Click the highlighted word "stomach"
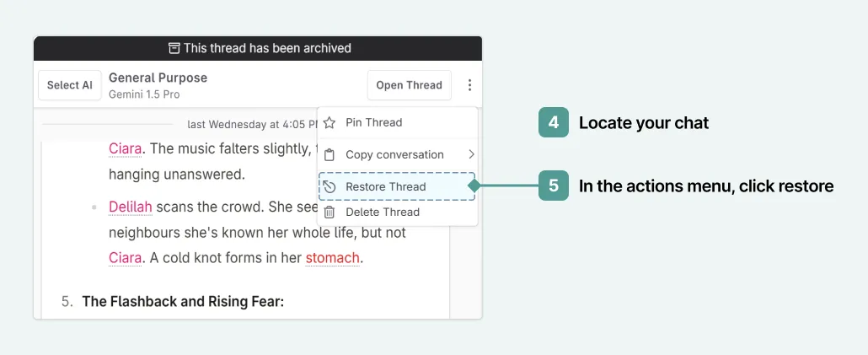 click(x=332, y=258)
